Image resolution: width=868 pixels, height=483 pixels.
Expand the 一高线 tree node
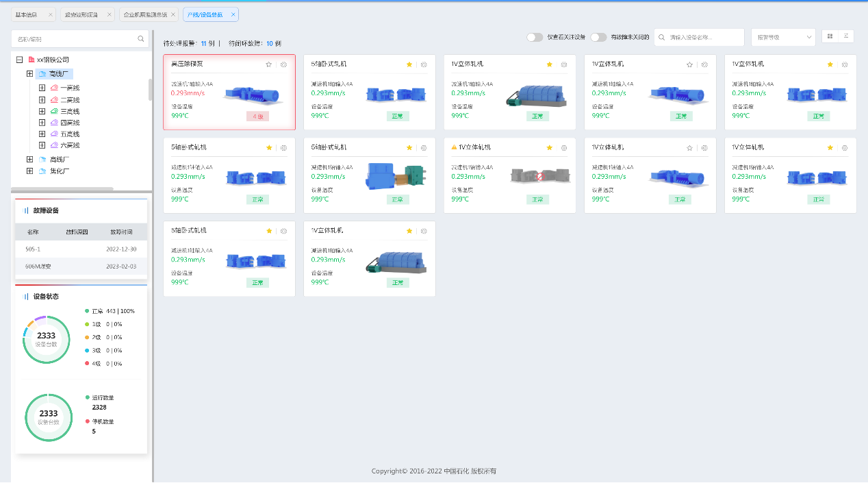42,88
